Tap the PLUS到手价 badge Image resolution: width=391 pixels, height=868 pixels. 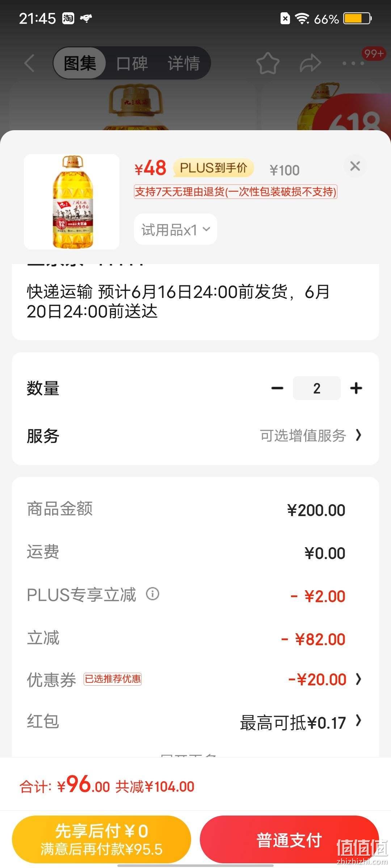pos(213,168)
